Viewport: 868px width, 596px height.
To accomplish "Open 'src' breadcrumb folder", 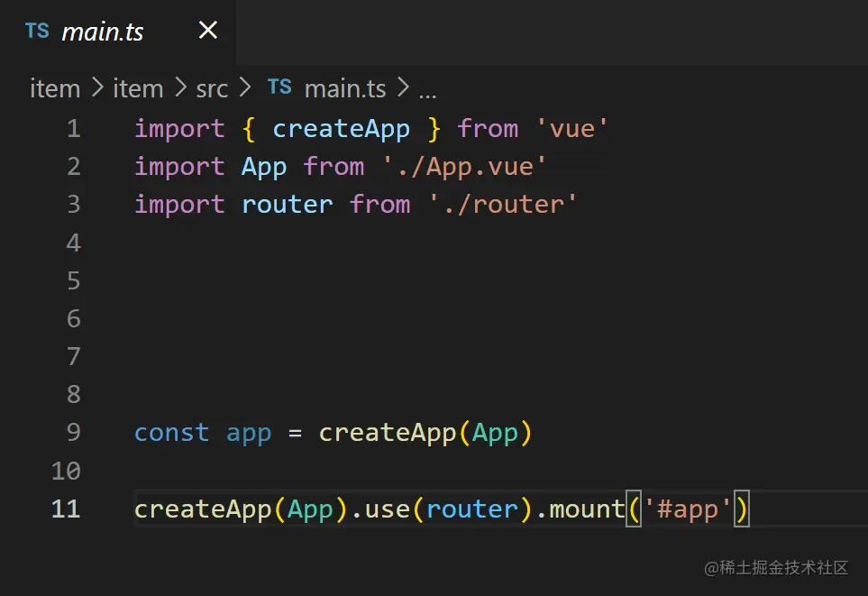I will pos(212,89).
